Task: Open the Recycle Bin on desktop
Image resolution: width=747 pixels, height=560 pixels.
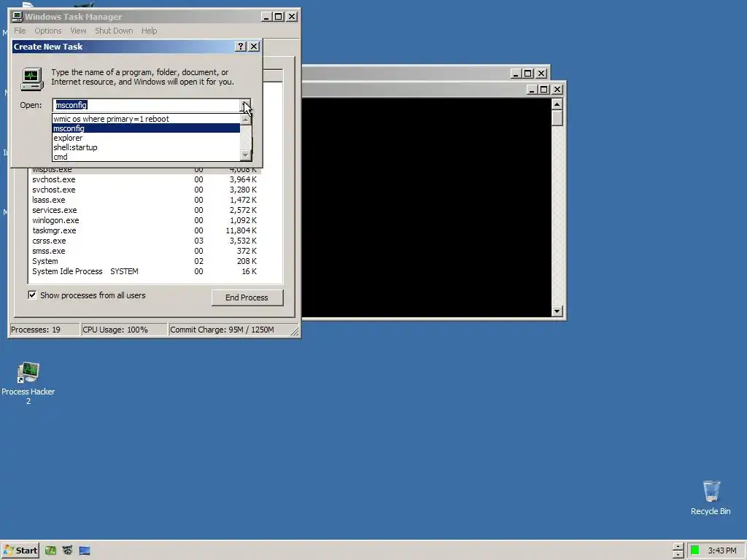Action: (x=711, y=497)
